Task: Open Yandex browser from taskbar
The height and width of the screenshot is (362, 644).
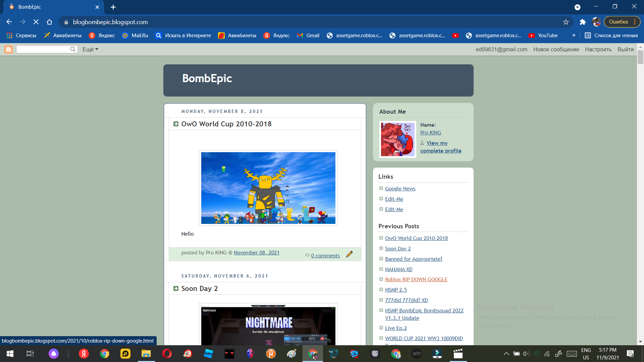Action: tap(84, 354)
